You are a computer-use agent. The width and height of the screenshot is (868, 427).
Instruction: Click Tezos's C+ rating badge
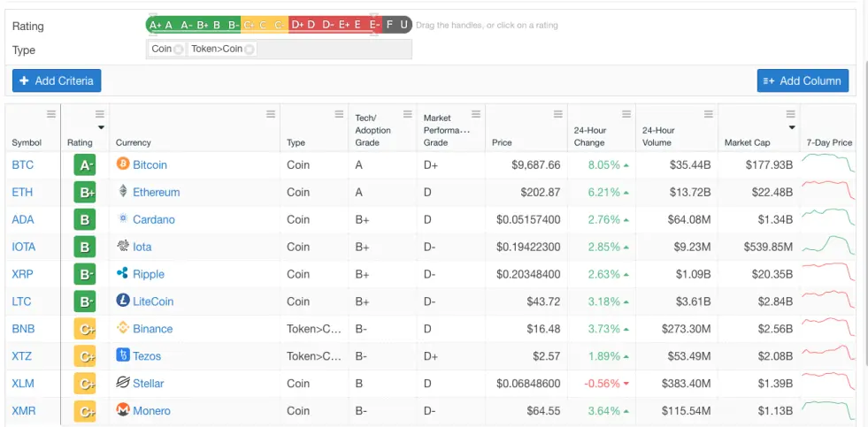[85, 356]
